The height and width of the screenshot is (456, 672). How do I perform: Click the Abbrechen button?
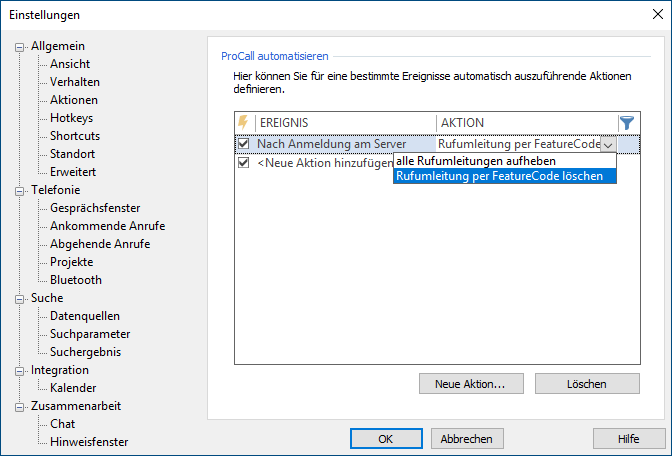[x=467, y=439]
